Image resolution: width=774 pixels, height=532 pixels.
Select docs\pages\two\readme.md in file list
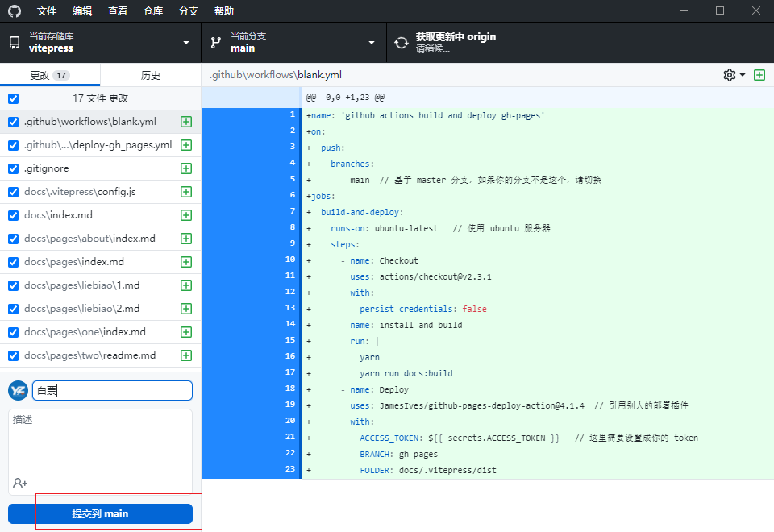pos(100,355)
